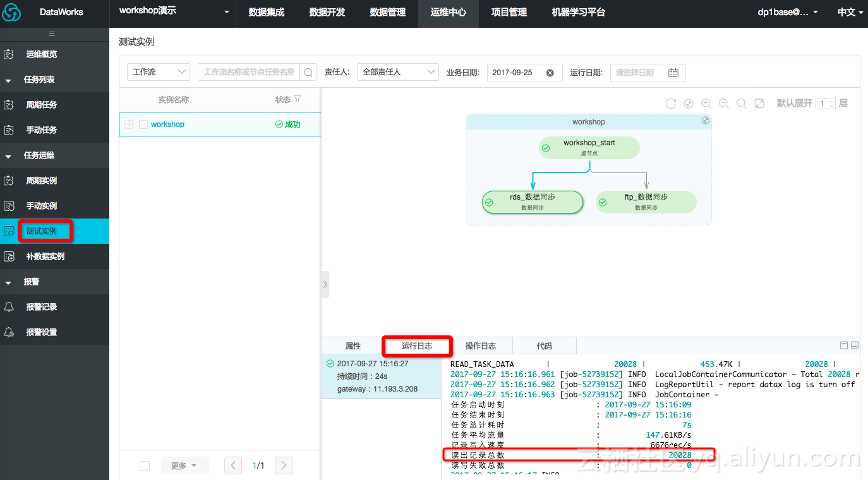The height and width of the screenshot is (480, 868).
Task: Open the 运行日期 calendar icon
Action: [673, 73]
